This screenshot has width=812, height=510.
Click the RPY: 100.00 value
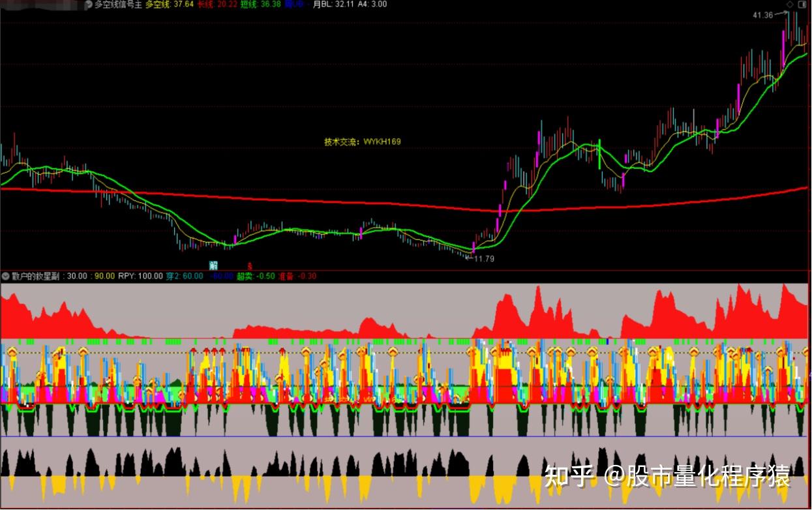(140, 277)
